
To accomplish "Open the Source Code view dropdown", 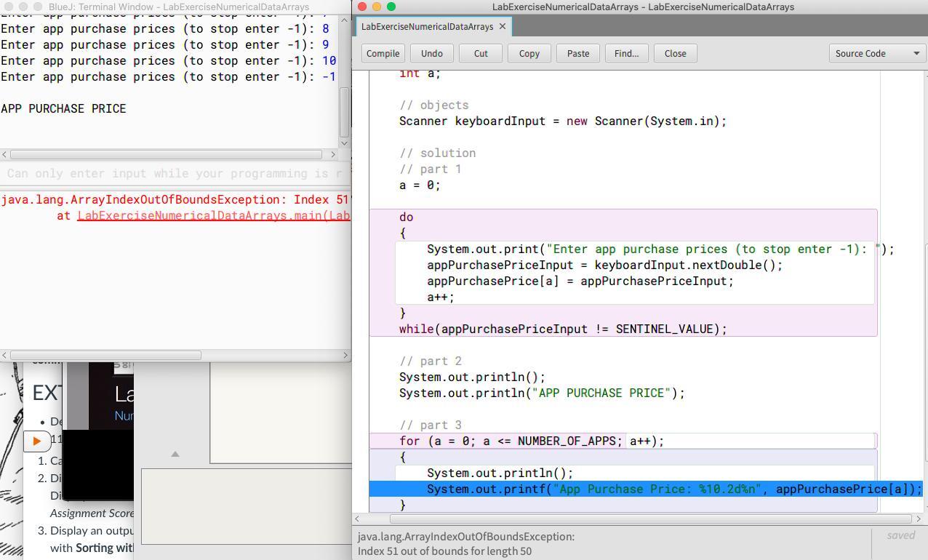I will tap(876, 53).
